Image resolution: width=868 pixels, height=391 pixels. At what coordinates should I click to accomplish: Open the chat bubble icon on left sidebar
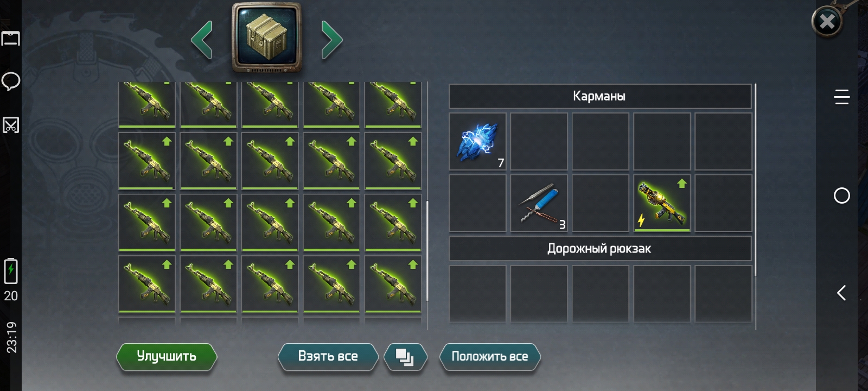point(11,81)
